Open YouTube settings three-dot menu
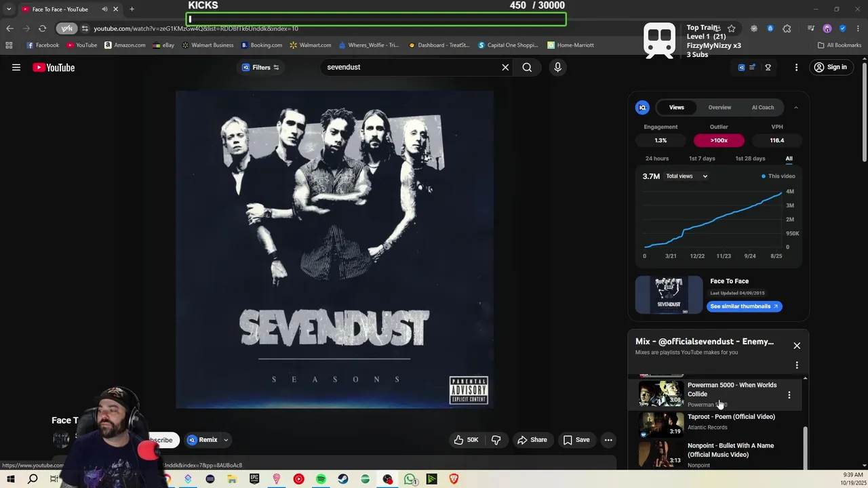Image resolution: width=868 pixels, height=488 pixels. click(796, 67)
